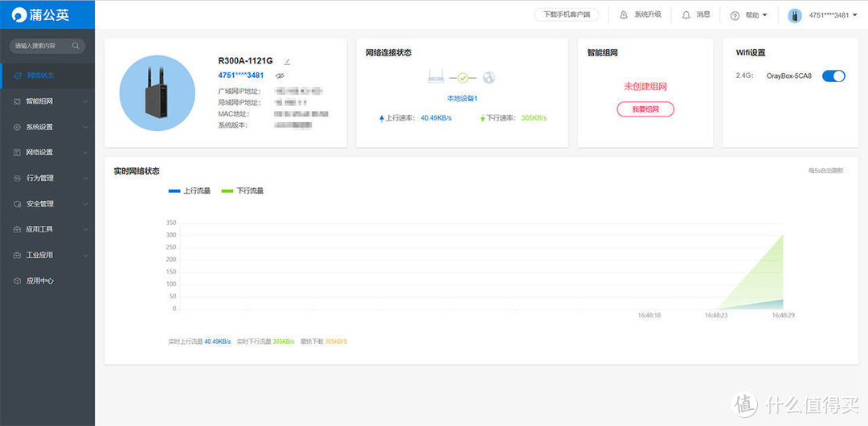Click the green check connection status icon
The width and height of the screenshot is (868, 426).
click(463, 78)
